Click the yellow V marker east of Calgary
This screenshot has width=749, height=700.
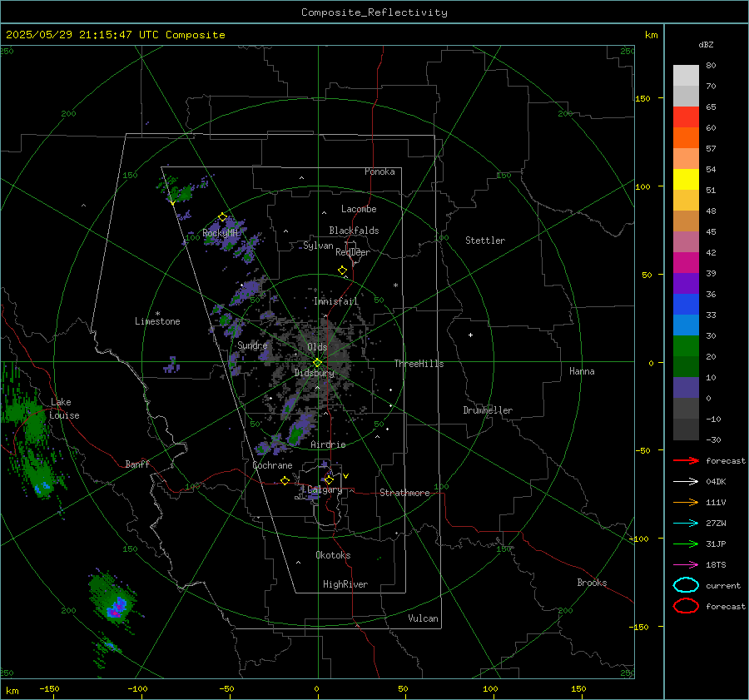point(346,476)
